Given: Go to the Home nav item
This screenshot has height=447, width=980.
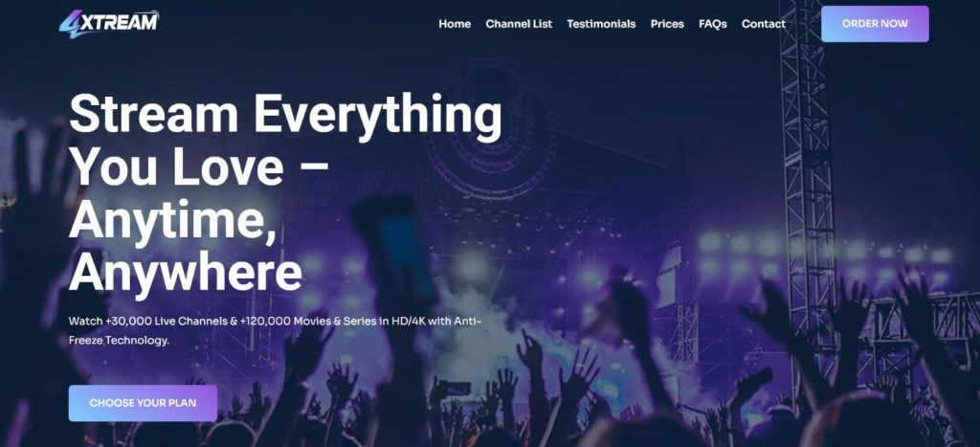Looking at the screenshot, I should pyautogui.click(x=455, y=24).
